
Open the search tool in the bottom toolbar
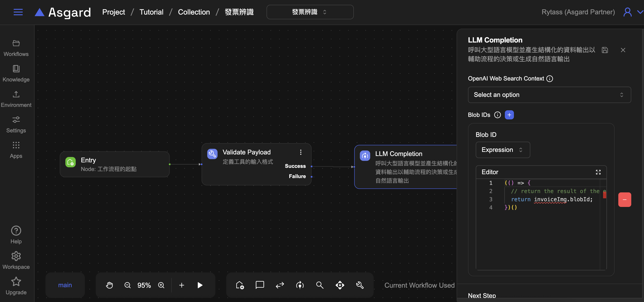[320, 285]
